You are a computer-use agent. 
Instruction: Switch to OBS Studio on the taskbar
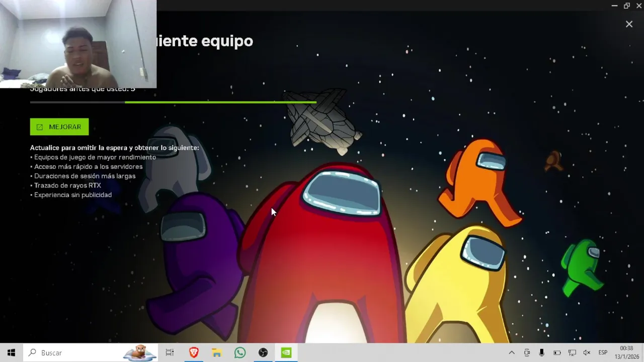[263, 352]
